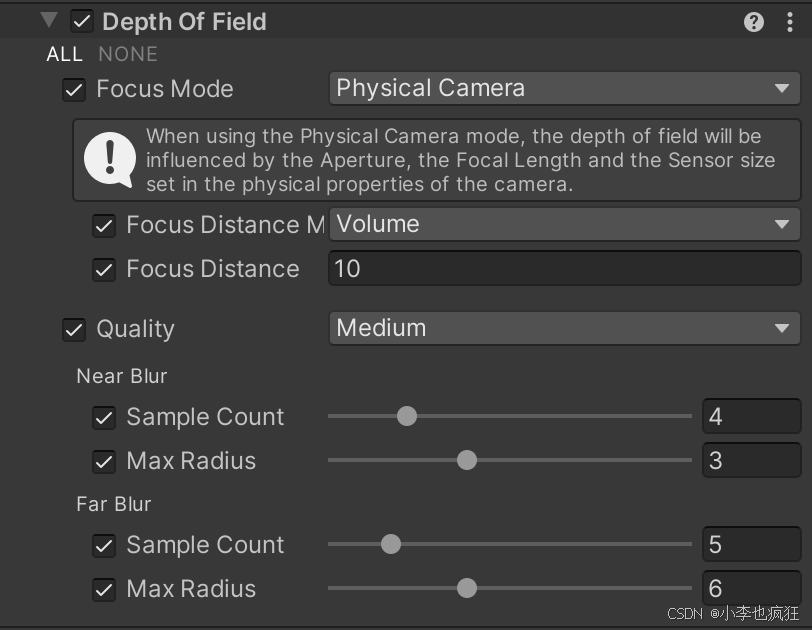Open Depth Of Field help documentation
This screenshot has width=812, height=630.
click(753, 21)
